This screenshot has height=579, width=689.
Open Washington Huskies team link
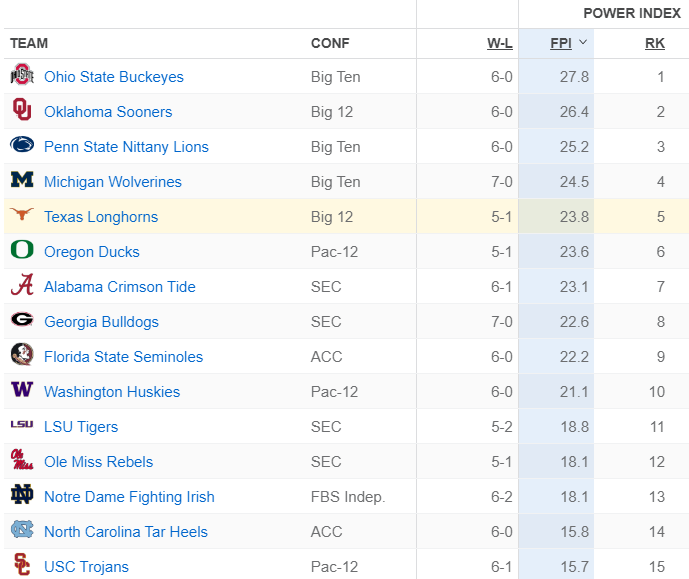[112, 391]
